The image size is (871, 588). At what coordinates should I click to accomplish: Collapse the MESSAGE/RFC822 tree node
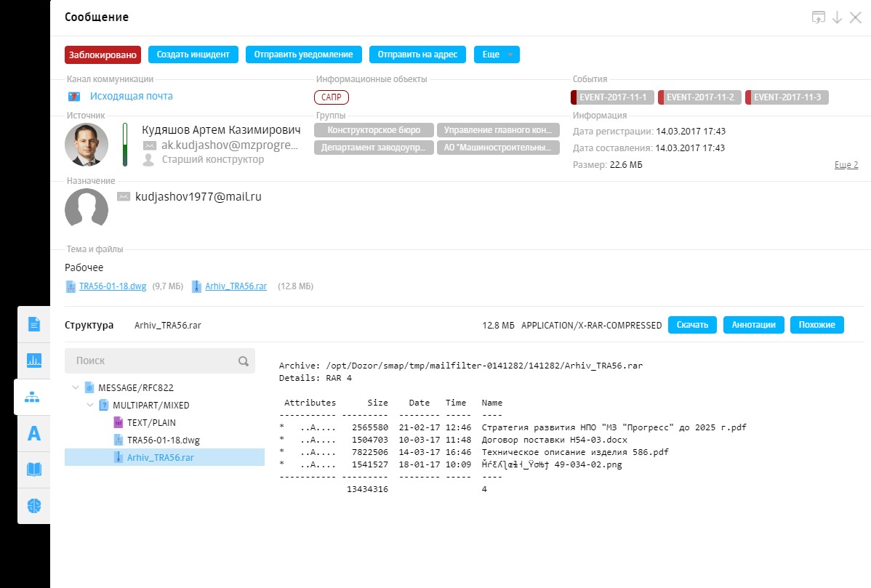[76, 387]
